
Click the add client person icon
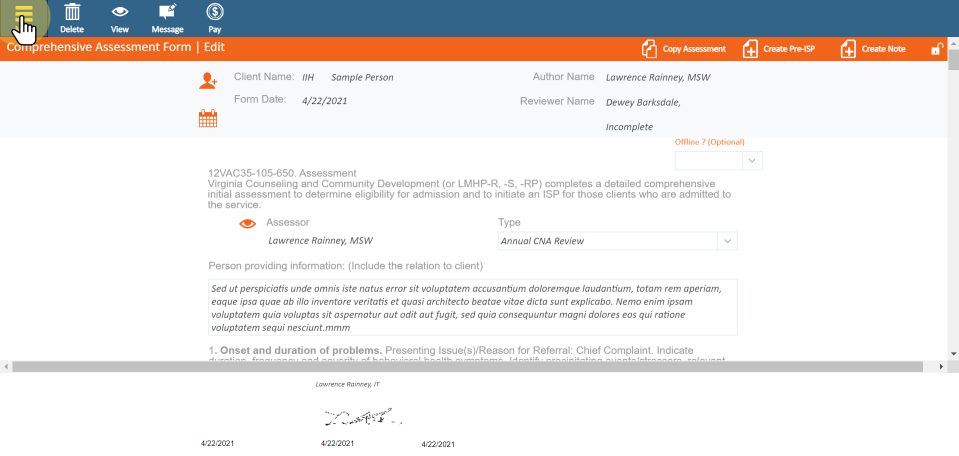[x=208, y=82]
